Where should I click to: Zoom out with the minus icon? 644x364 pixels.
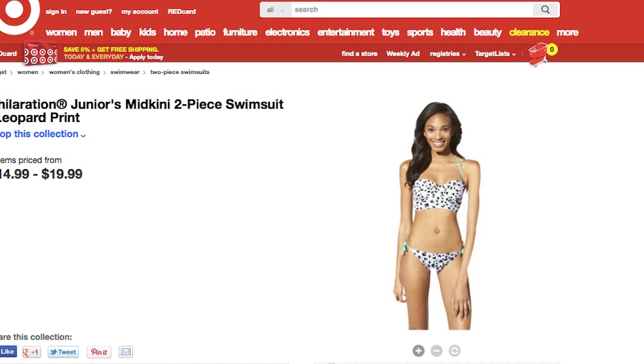[x=436, y=351]
